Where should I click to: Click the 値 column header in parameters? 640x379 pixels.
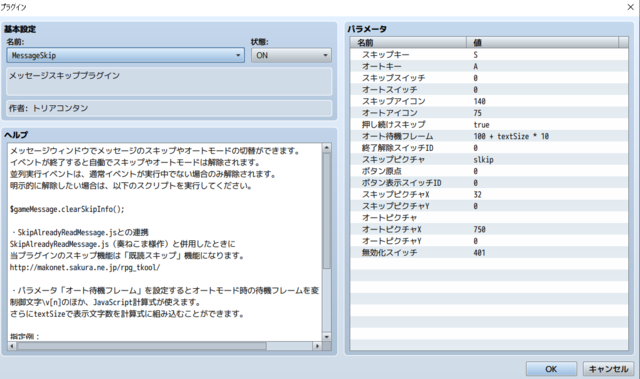coord(542,42)
